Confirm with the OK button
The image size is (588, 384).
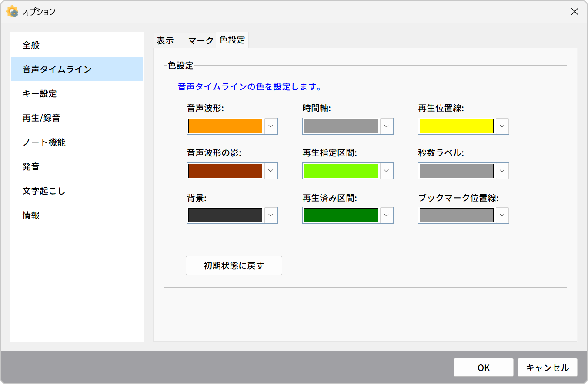[484, 367]
